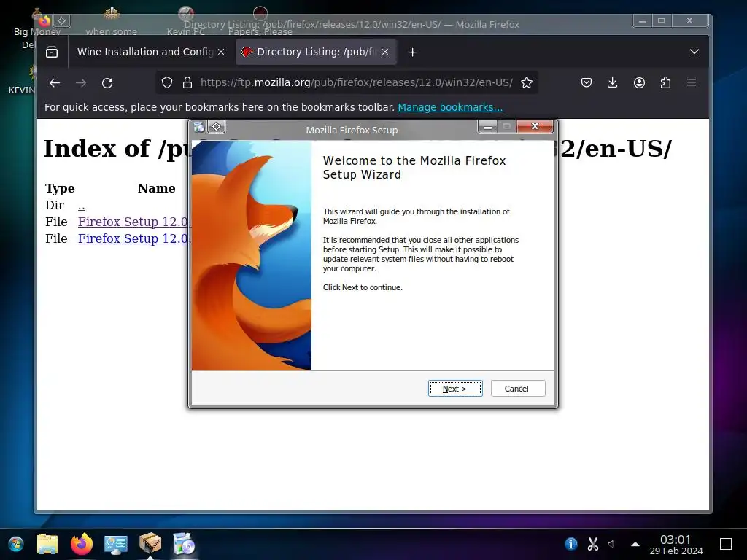
Task: Expand hidden system tray icons arrow
Action: tap(635, 544)
